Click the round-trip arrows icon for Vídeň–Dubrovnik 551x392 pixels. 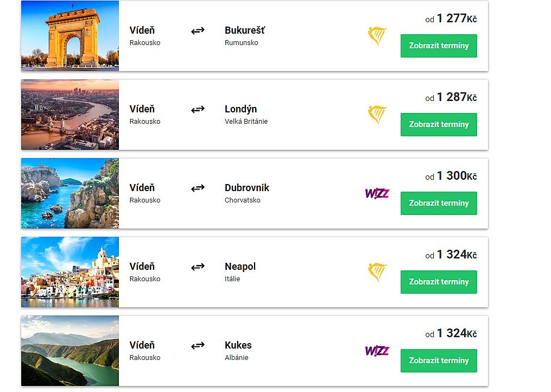[x=198, y=188]
